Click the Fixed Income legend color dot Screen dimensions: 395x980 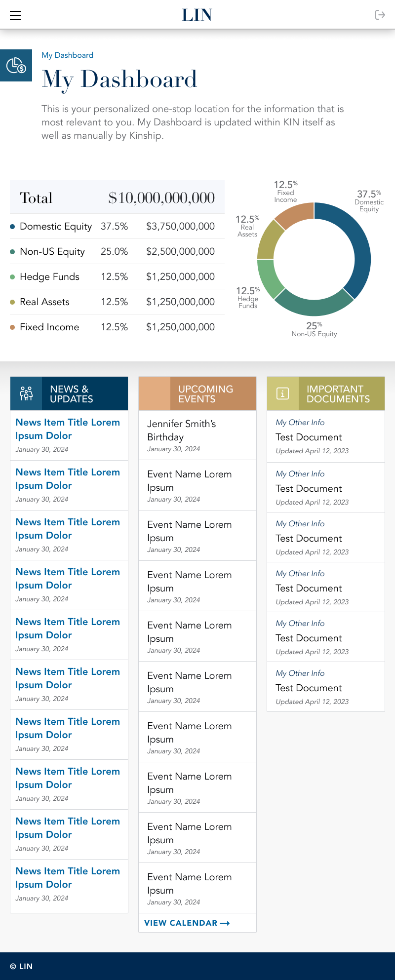[x=12, y=327]
